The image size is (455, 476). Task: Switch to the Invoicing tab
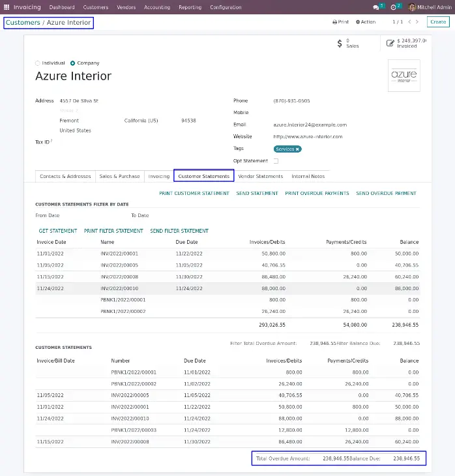click(x=159, y=176)
